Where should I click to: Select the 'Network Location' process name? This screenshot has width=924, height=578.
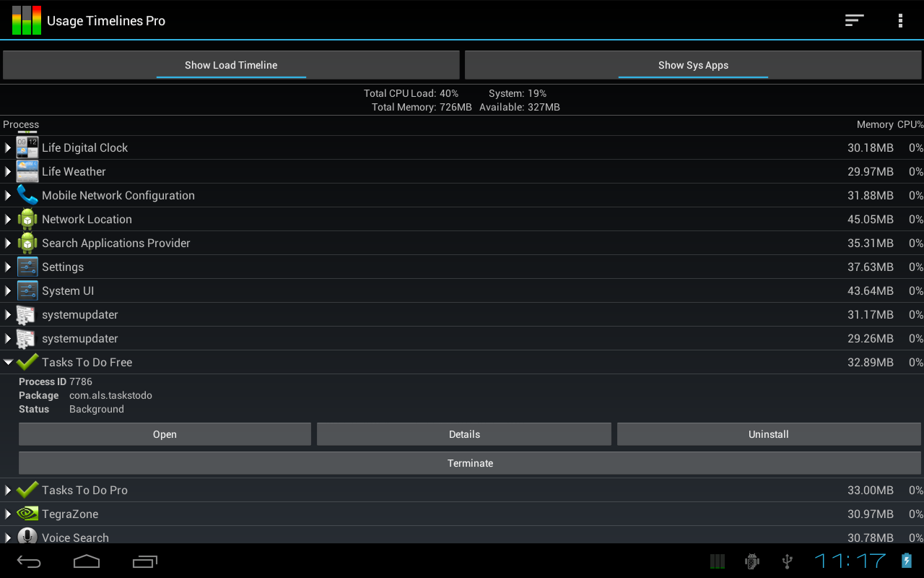pyautogui.click(x=87, y=219)
